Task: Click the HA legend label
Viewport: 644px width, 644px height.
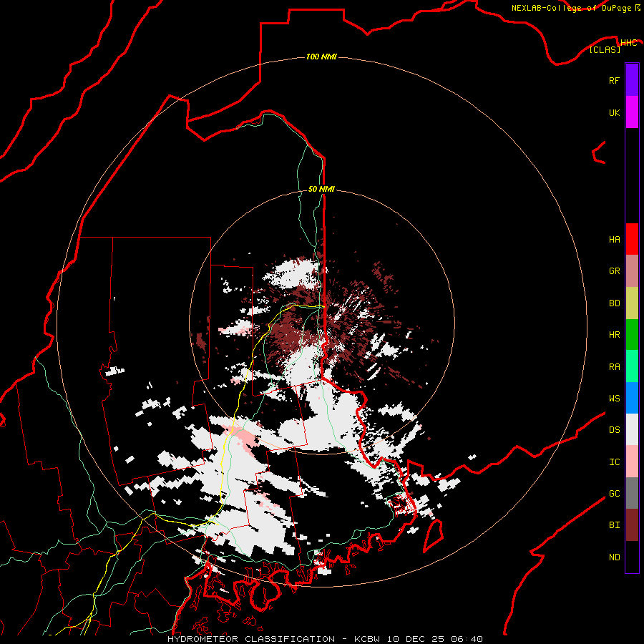Action: 614,240
